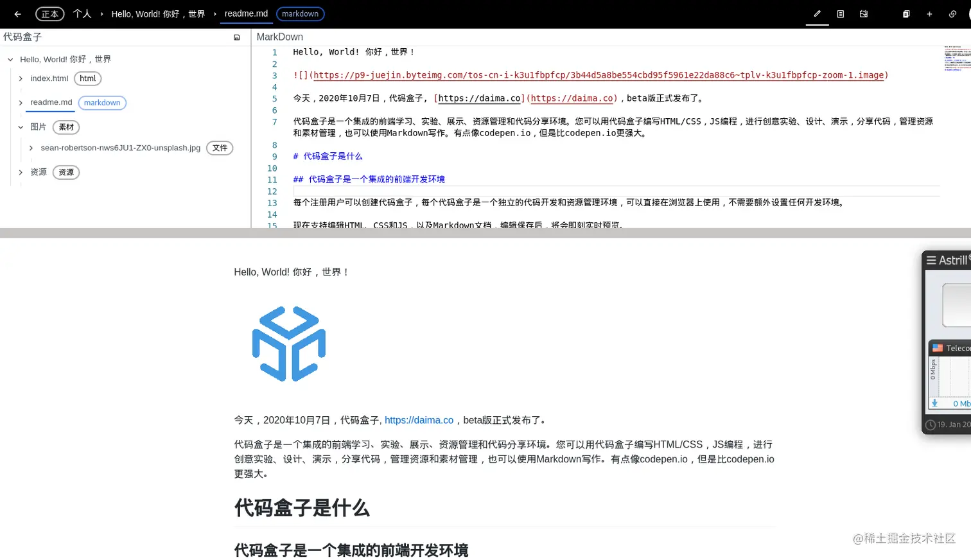Screen dimensions: 971x560
Task: Open index.html in the file tree
Action: (49, 78)
